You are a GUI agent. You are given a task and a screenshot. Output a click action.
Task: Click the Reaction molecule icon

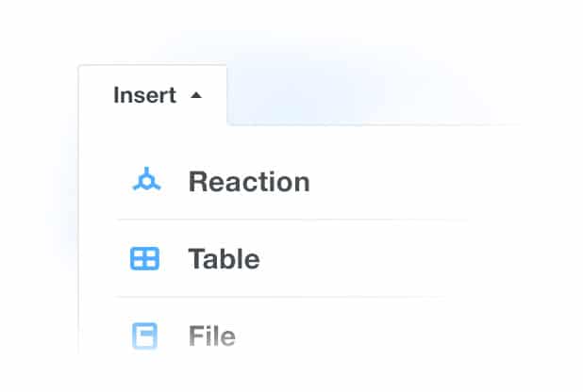click(145, 180)
